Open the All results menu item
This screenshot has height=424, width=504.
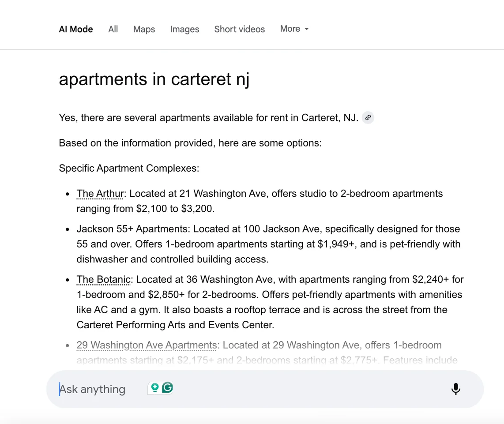pos(113,29)
